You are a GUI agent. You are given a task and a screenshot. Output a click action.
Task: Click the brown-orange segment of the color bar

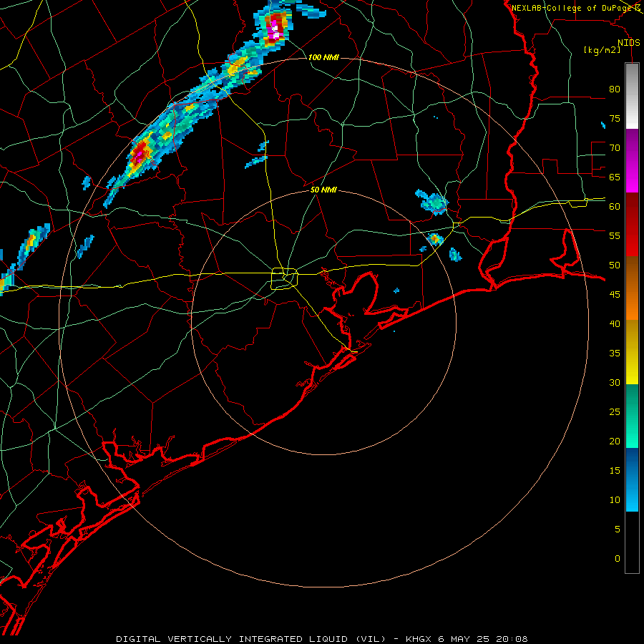coord(632,288)
